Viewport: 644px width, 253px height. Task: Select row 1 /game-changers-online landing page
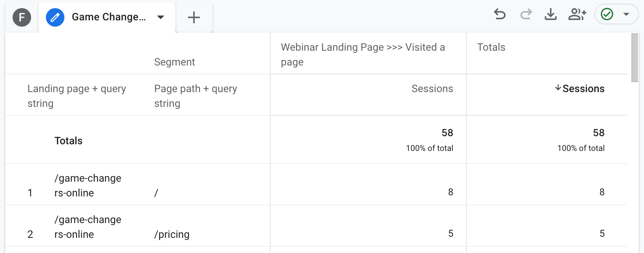pos(88,185)
